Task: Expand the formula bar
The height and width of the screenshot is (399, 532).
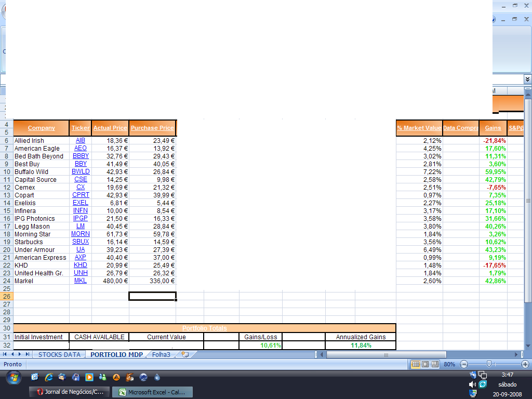Action: tap(527, 79)
